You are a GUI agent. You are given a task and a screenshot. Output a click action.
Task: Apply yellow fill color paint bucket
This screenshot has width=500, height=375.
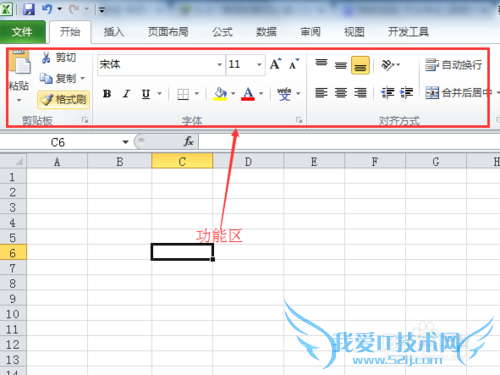coord(220,94)
